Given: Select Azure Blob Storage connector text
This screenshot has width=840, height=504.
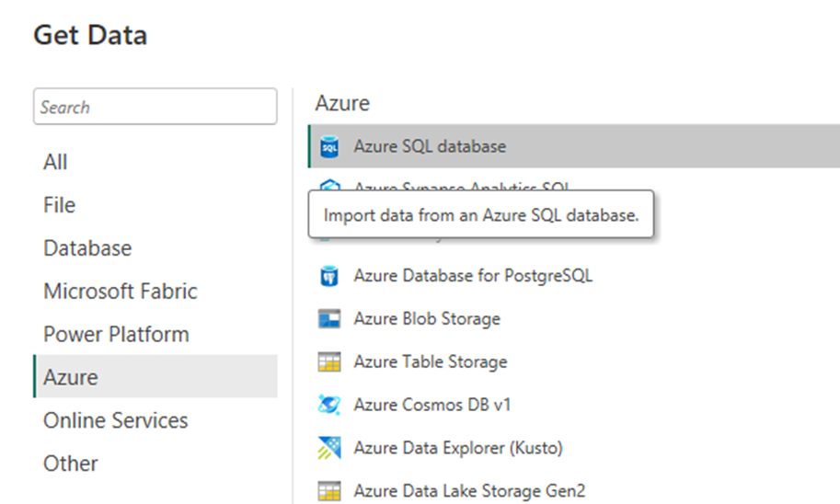Looking at the screenshot, I should point(427,318).
